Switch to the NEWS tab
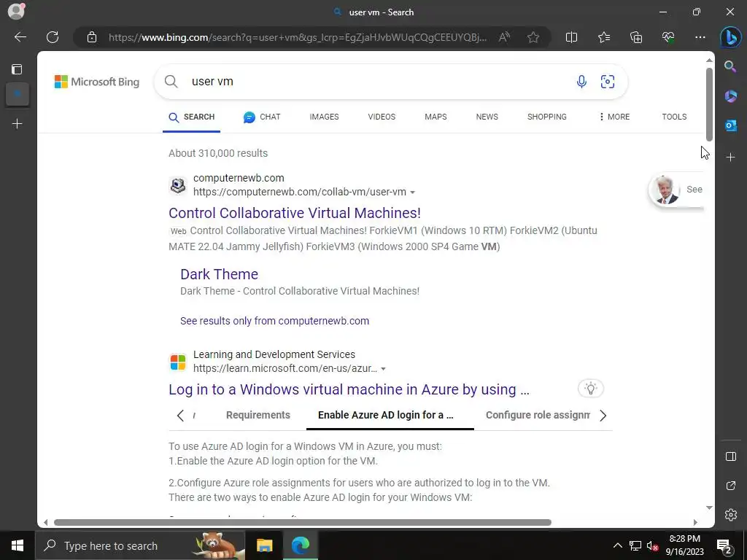The width and height of the screenshot is (747, 560). point(487,117)
